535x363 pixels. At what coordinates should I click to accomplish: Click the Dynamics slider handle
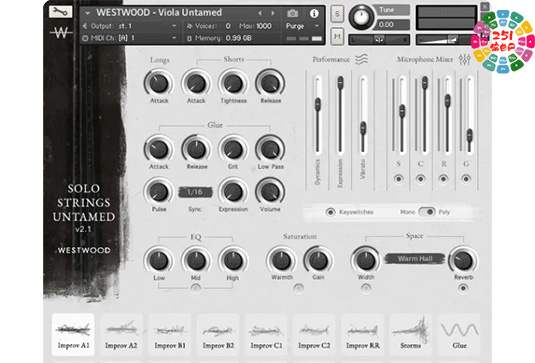pyautogui.click(x=318, y=104)
